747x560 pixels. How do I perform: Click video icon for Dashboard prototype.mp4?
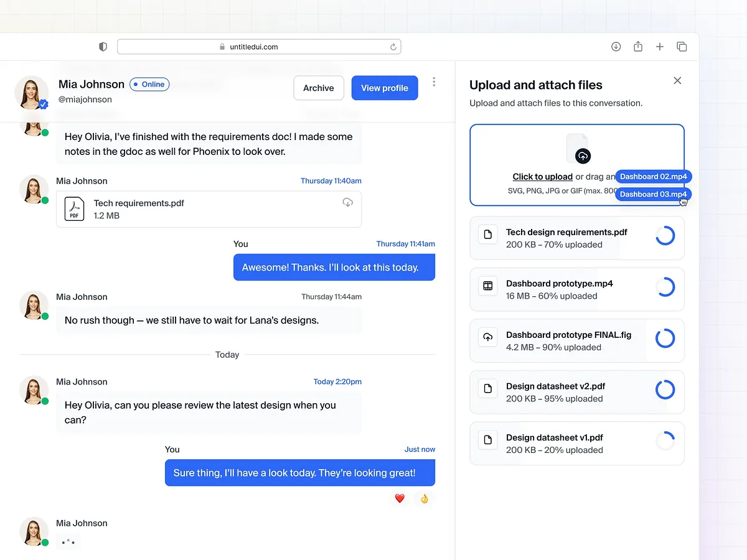(488, 286)
